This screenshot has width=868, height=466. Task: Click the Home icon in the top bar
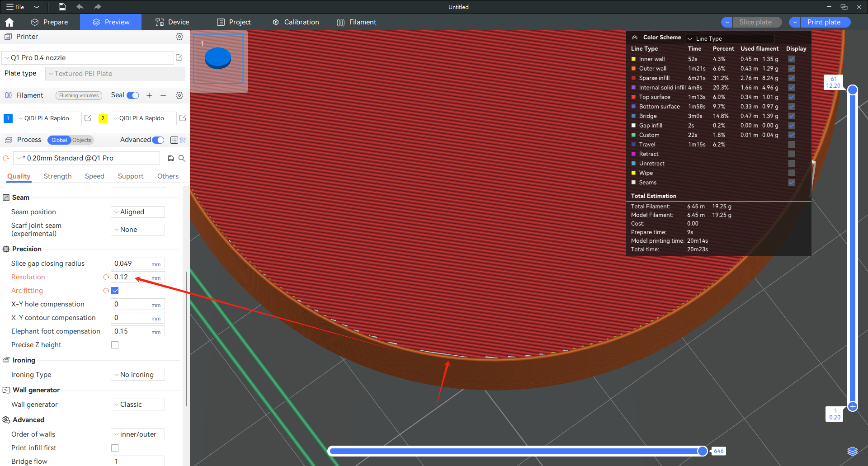(9, 22)
